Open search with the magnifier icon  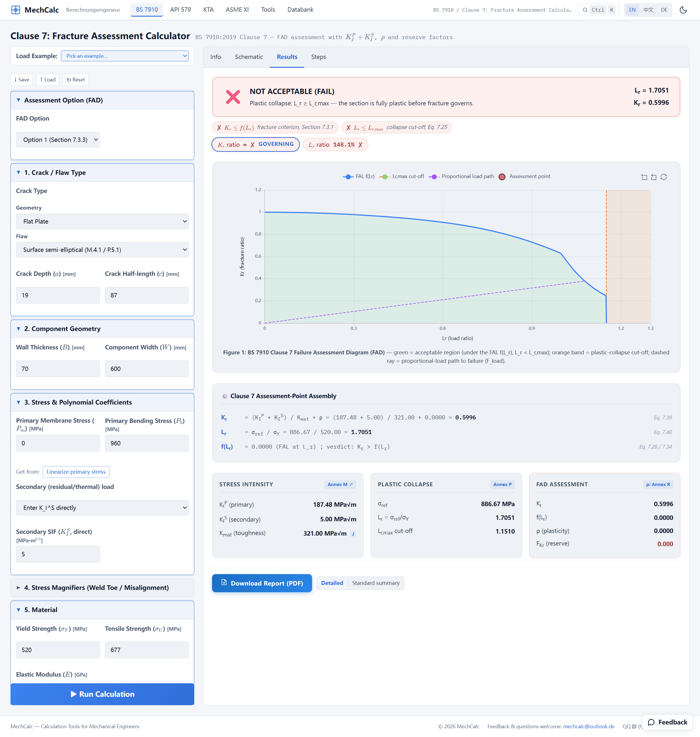[585, 10]
